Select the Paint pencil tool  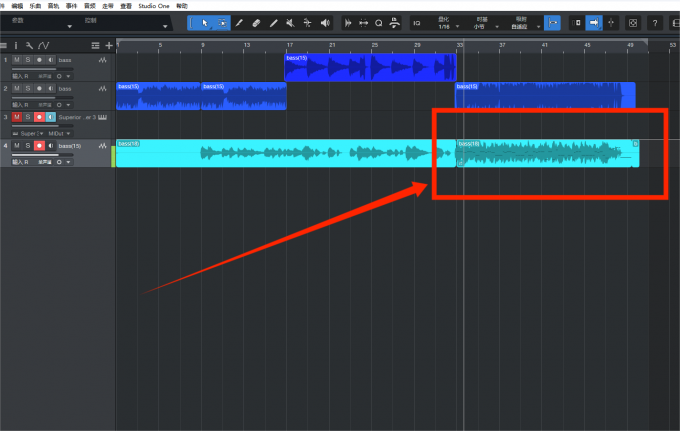coord(239,23)
